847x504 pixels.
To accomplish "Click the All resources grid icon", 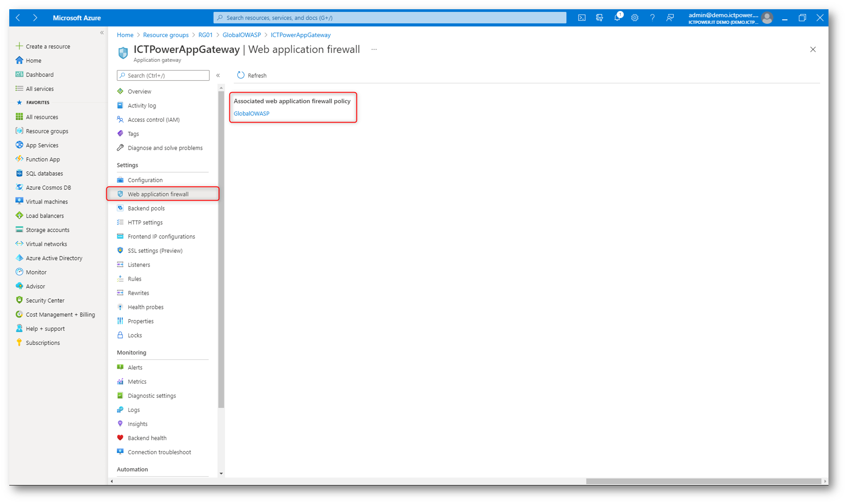I will coord(19,116).
